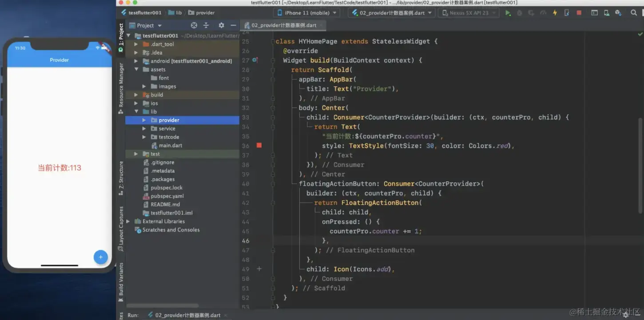Click the red color swatch in line 36 gutter
644x320 pixels.
pos(259,145)
